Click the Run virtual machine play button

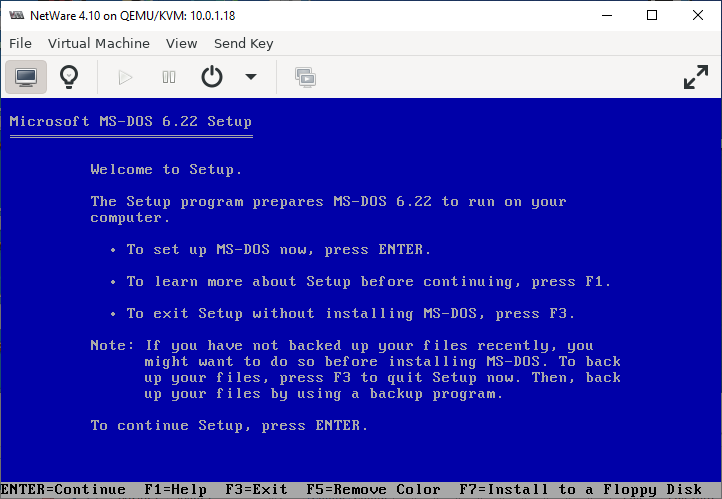pos(125,77)
